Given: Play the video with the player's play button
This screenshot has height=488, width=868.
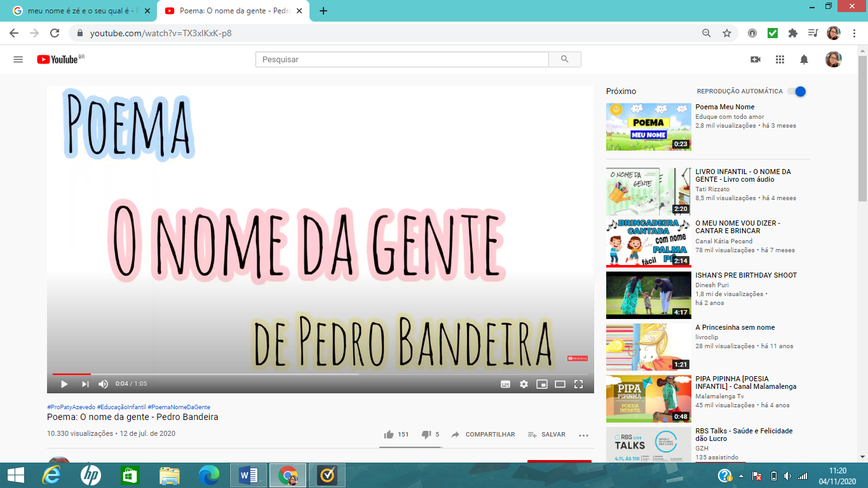Looking at the screenshot, I should [64, 384].
